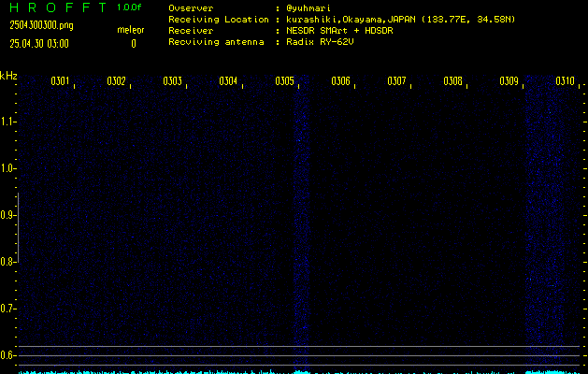Click the observer name @yuhmari
Image resolution: width=588 pixels, height=374 pixels.
[x=308, y=8]
